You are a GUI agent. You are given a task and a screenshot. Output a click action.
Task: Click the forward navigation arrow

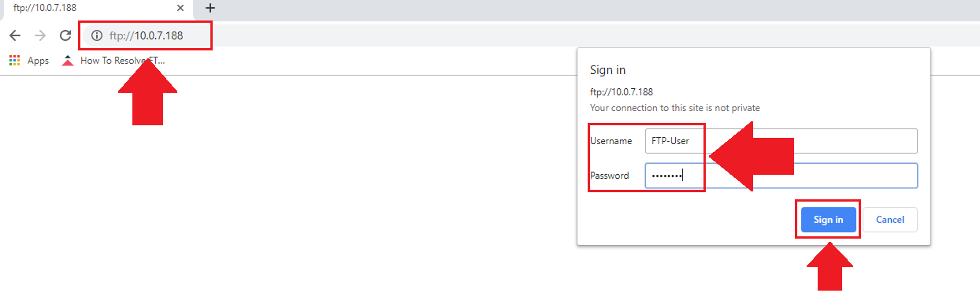tap(40, 35)
